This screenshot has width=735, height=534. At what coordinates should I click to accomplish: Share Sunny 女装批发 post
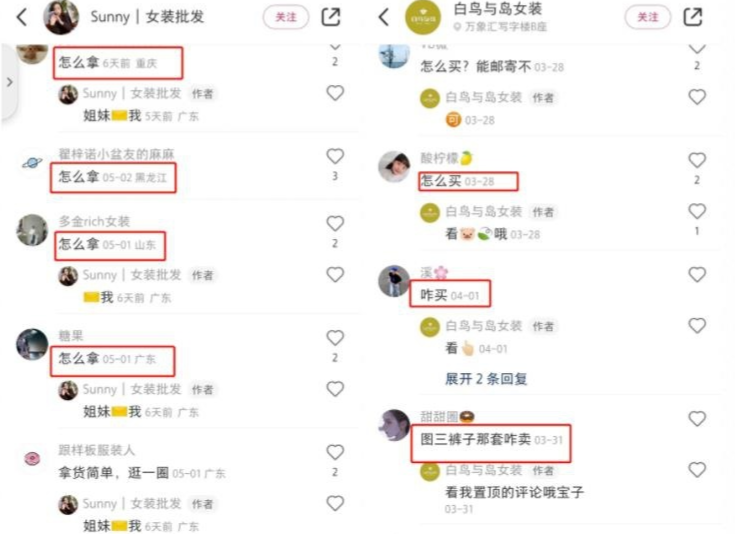tap(330, 17)
